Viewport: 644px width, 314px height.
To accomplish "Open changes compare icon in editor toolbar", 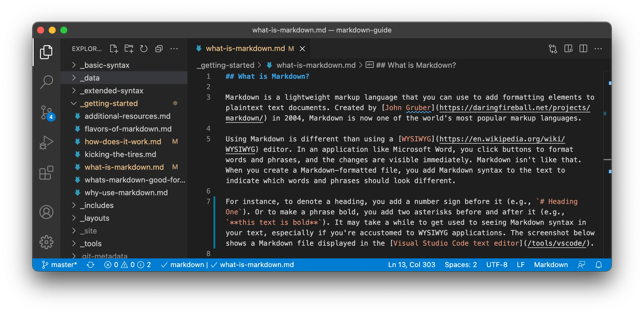I will (x=553, y=49).
